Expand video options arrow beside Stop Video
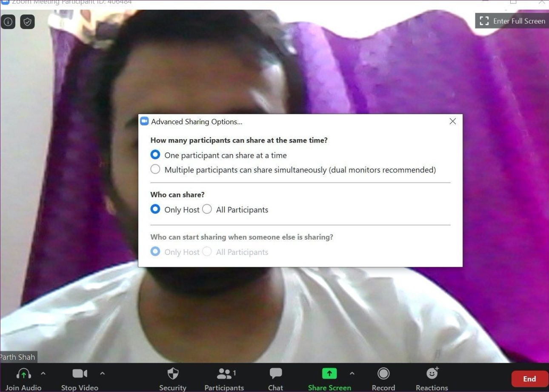This screenshot has width=549, height=392. 102,373
